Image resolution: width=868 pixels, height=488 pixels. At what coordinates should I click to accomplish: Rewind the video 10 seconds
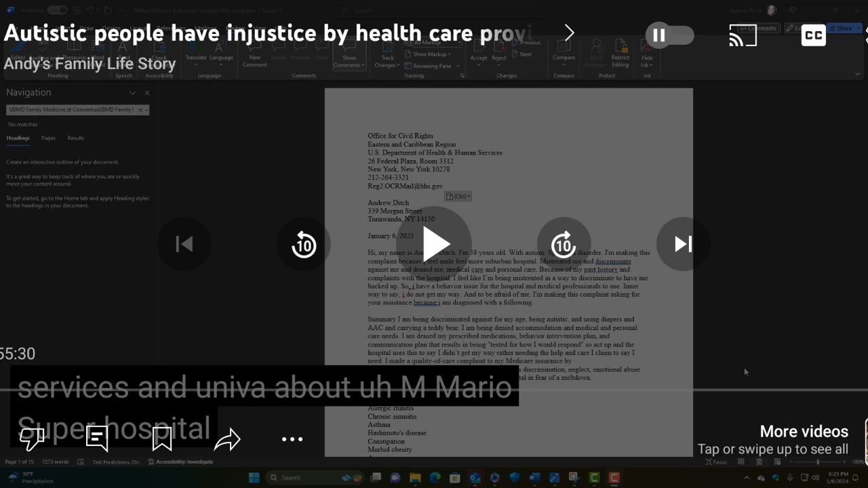(304, 244)
